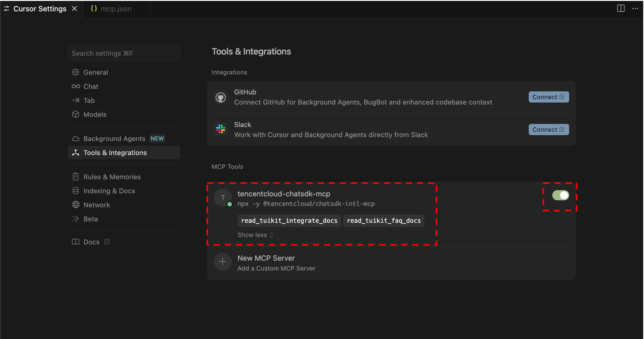The image size is (644, 339).
Task: Close the Cursor Settings tab
Action: tap(74, 9)
